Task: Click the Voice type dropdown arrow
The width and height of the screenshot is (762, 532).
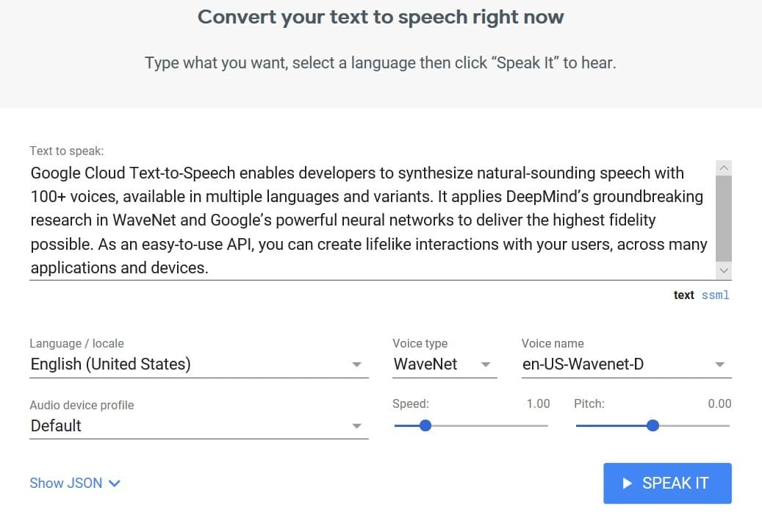Action: click(485, 364)
